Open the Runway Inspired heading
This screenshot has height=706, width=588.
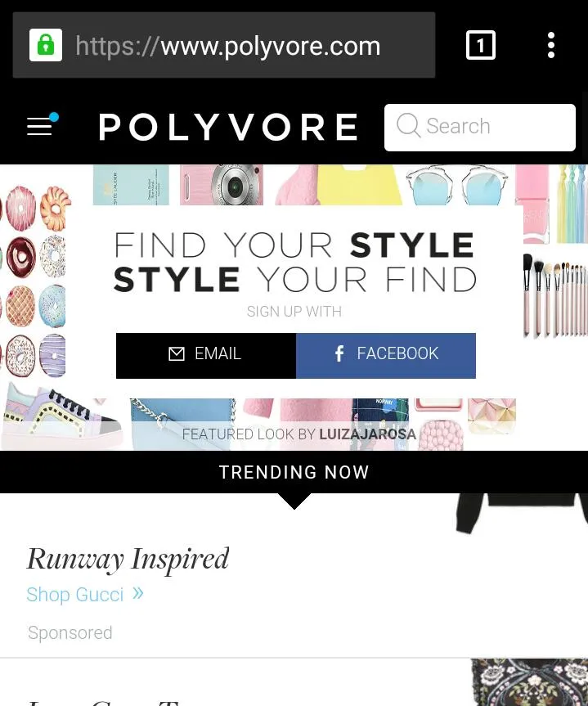128,559
